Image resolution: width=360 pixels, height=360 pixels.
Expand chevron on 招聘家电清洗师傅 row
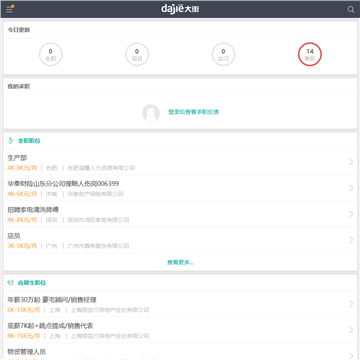click(351, 214)
